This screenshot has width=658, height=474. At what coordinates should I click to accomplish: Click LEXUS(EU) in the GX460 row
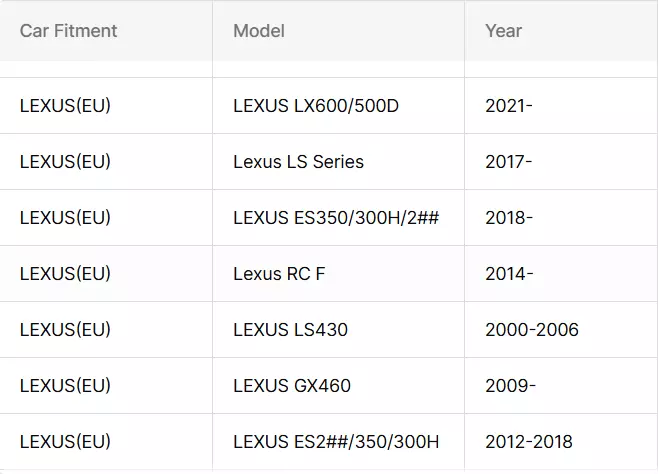pyautogui.click(x=65, y=386)
